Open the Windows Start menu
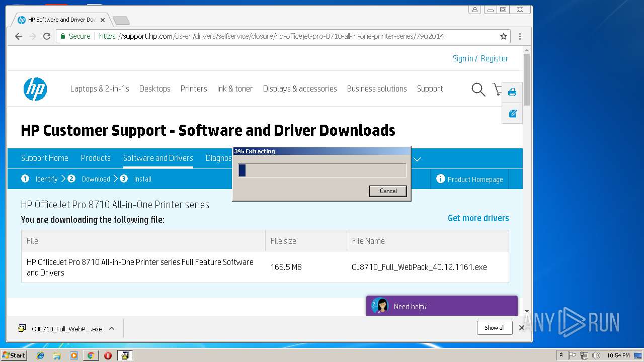The width and height of the screenshot is (644, 362). 14,355
